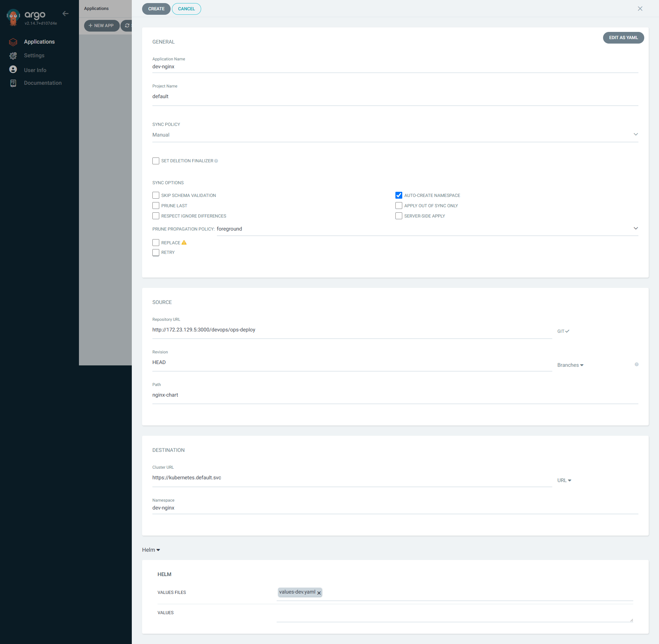Screen dimensions: 659x644
Task: Open the Sync Policy Manual dropdown
Action: 395,135
